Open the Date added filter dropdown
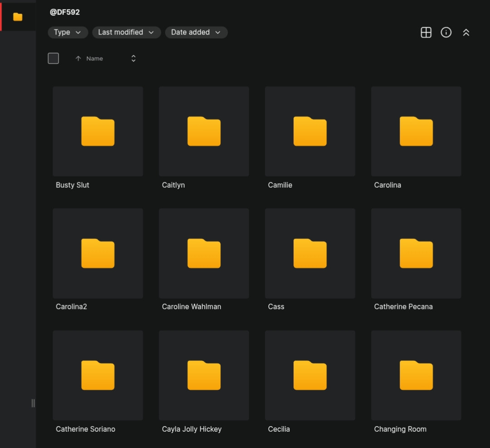Image resolution: width=490 pixels, height=448 pixels. [x=196, y=33]
